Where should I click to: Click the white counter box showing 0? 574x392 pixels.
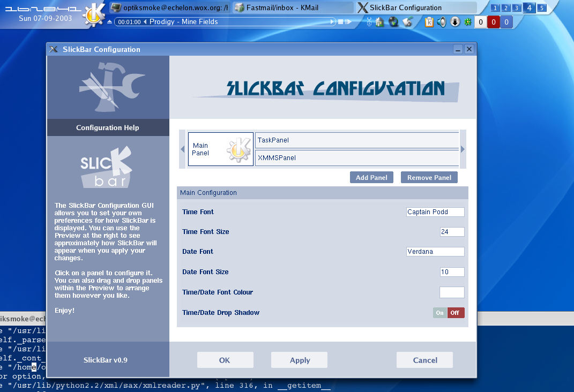point(481,22)
